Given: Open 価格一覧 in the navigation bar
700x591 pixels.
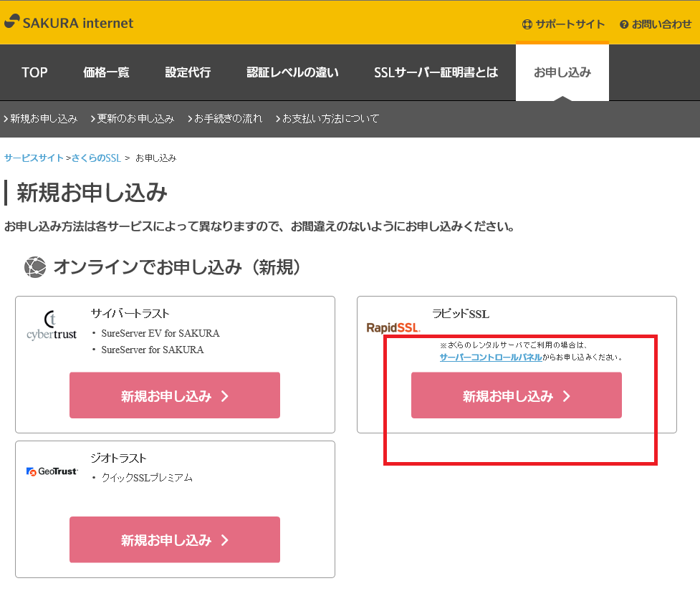Looking at the screenshot, I should click(x=106, y=72).
